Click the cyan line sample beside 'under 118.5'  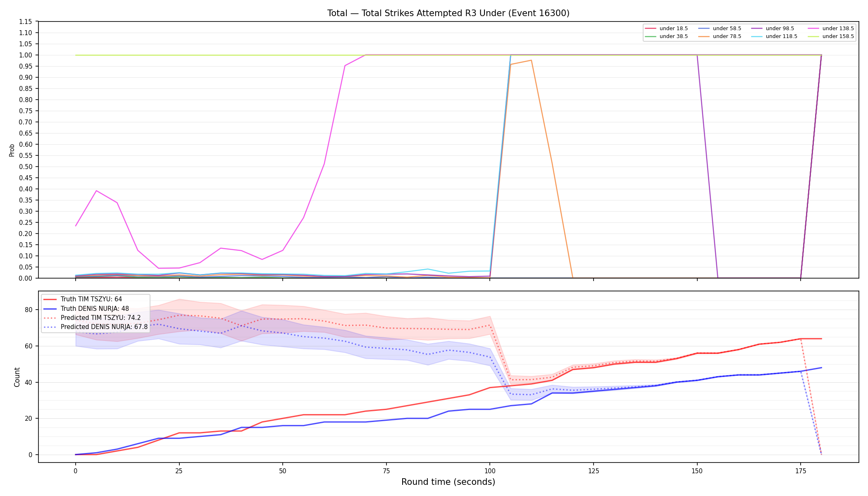[x=756, y=36]
